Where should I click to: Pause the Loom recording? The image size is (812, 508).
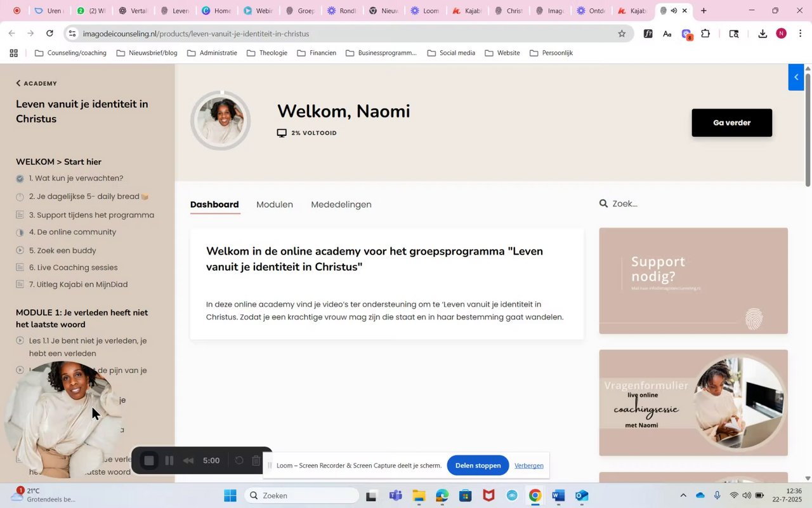pyautogui.click(x=169, y=460)
